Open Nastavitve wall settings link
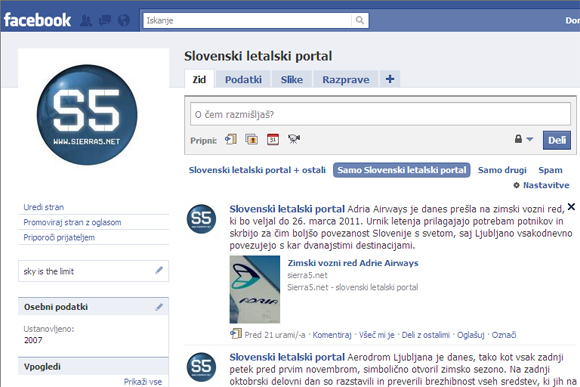This screenshot has height=387, width=580. 546,185
